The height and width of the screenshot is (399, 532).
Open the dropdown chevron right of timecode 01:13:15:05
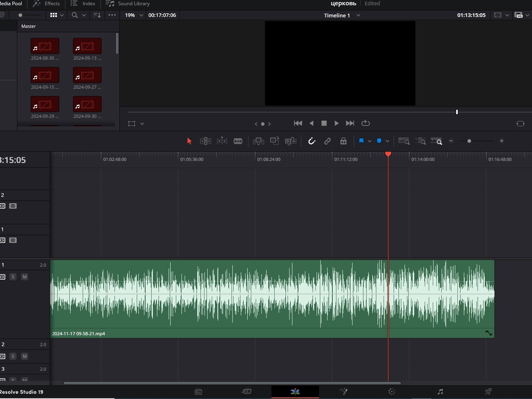point(507,15)
